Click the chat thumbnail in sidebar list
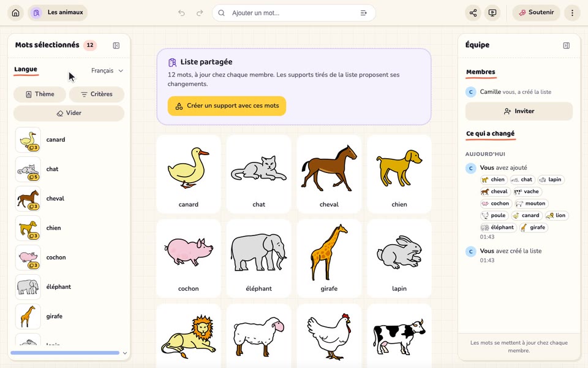 [28, 169]
